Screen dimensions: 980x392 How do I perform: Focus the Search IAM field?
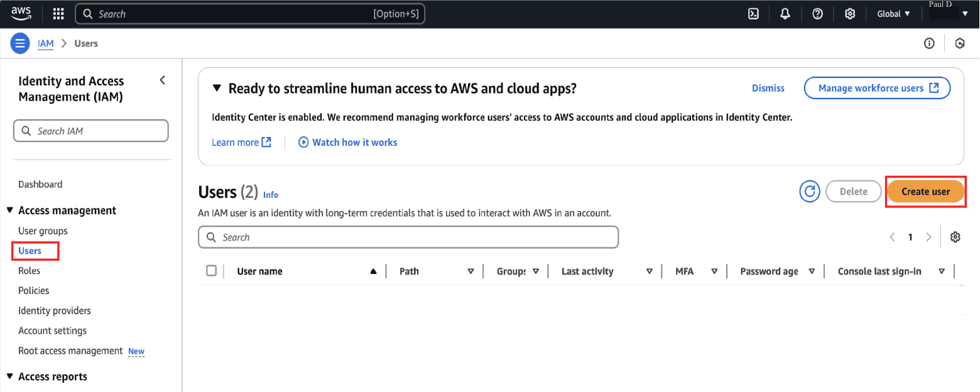click(x=91, y=131)
